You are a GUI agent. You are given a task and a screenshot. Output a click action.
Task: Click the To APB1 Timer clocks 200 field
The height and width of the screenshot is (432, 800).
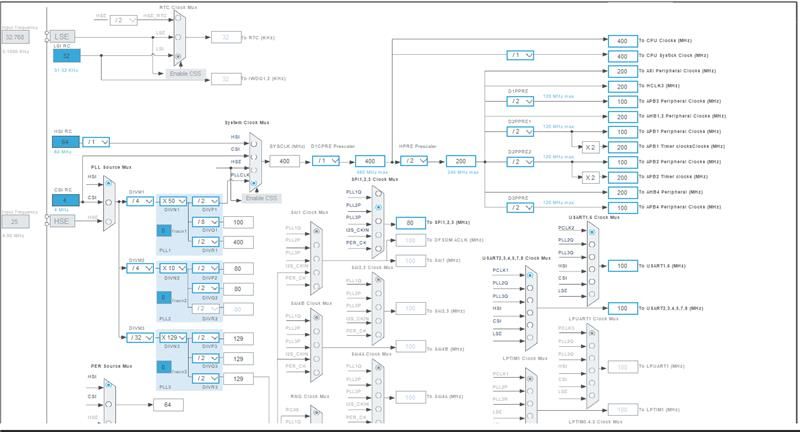tap(622, 147)
